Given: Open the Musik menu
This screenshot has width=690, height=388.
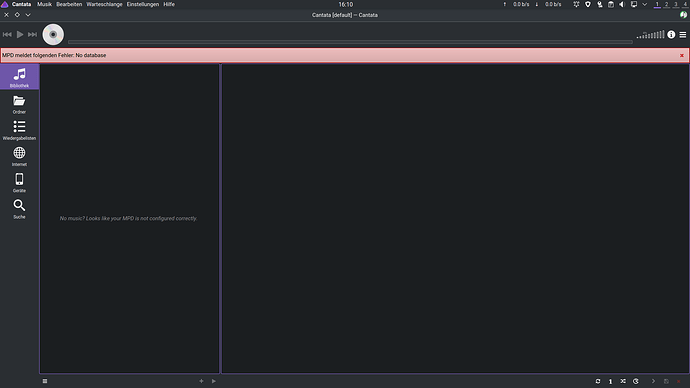Looking at the screenshot, I should click(x=44, y=4).
